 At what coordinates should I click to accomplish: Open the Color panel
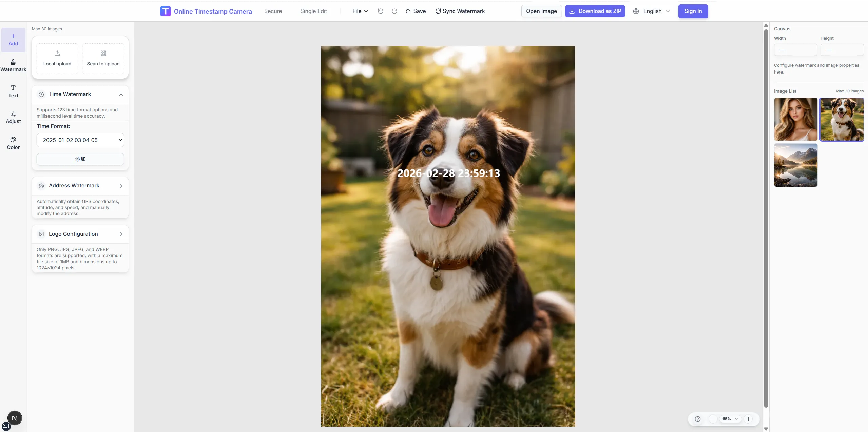(13, 143)
